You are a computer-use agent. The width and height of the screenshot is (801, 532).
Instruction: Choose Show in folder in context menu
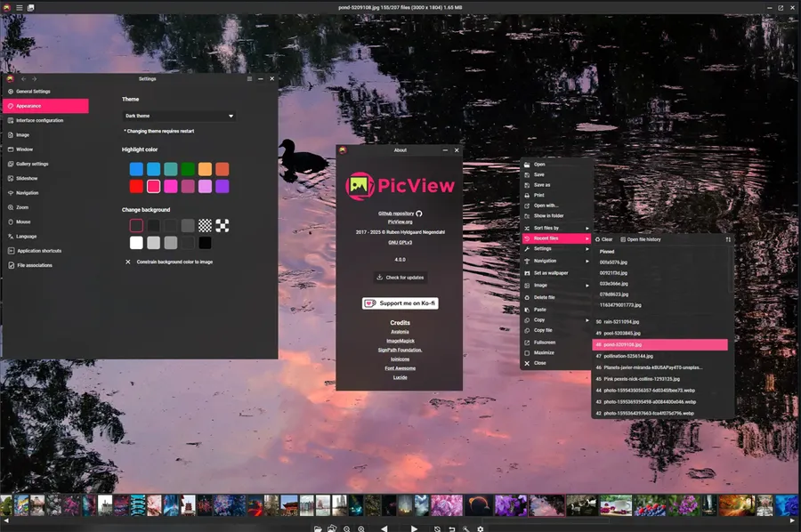coord(556,215)
